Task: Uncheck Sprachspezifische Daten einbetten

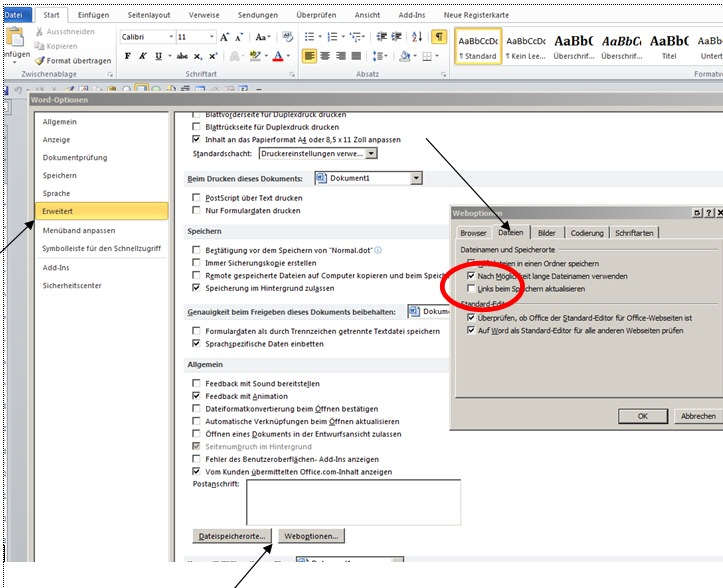Action: pos(196,343)
